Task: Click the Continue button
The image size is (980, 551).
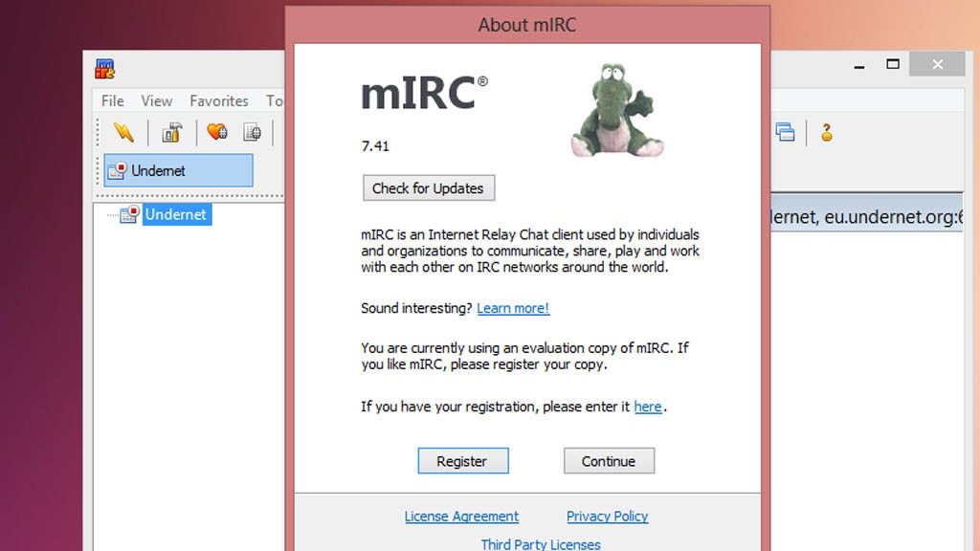Action: pyautogui.click(x=609, y=461)
